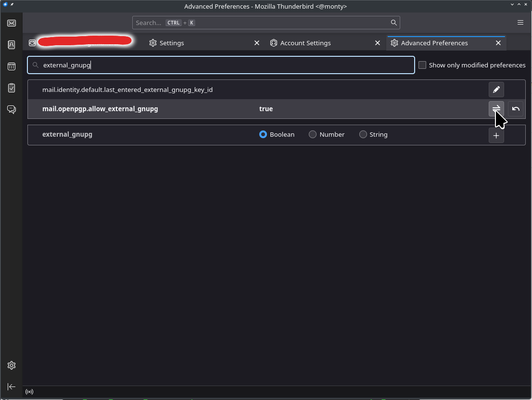The height and width of the screenshot is (400, 532).
Task: Add new external_gnupg preference
Action: click(x=496, y=135)
